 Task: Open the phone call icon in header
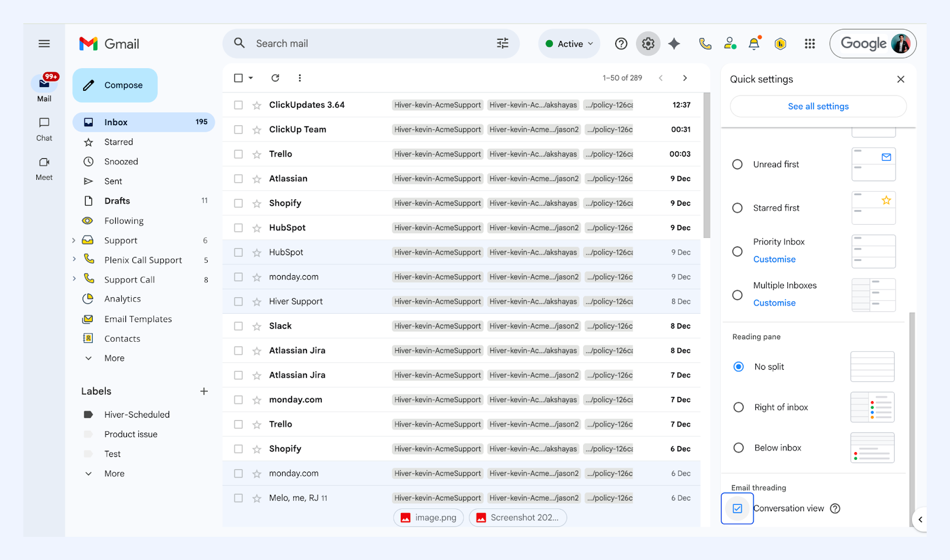tap(705, 43)
